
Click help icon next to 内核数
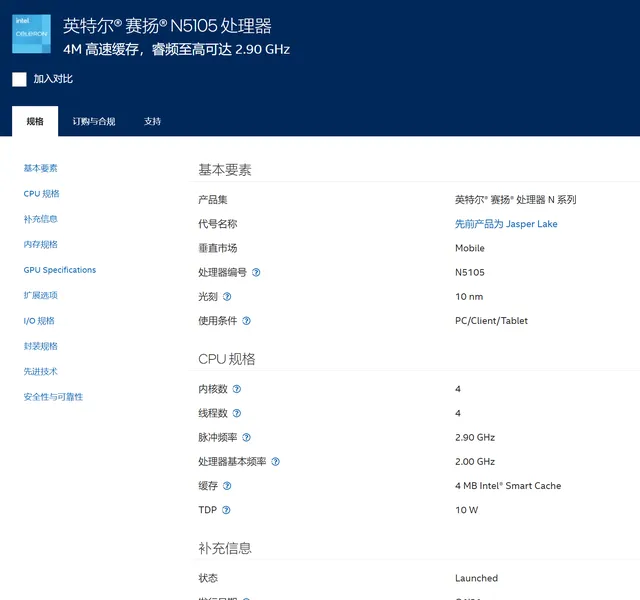click(237, 389)
